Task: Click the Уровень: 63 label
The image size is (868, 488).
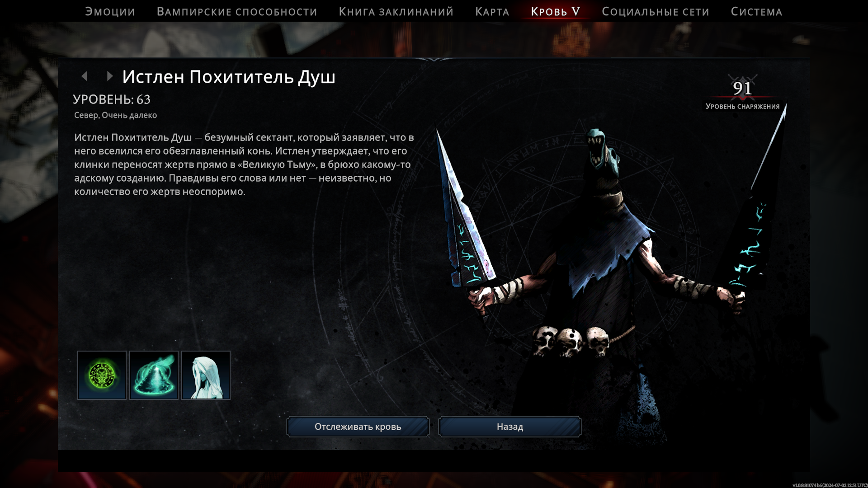Action: pos(112,99)
